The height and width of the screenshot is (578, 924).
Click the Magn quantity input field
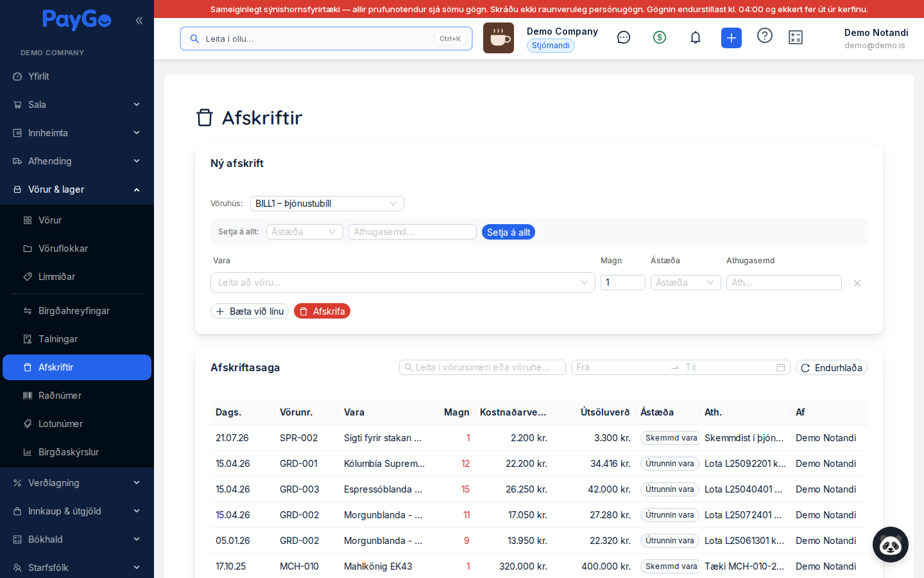coord(622,283)
